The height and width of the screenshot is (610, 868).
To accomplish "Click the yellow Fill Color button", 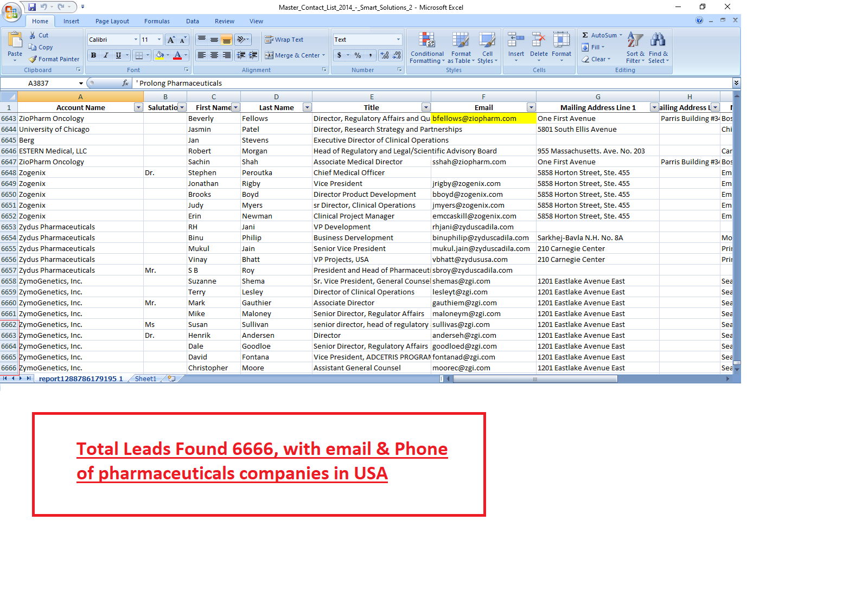I will click(x=159, y=55).
